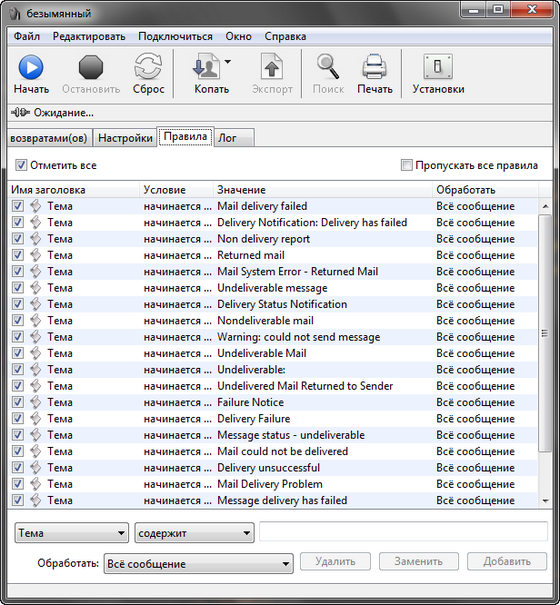Click the Удалить button
This screenshot has height=605, width=560.
[335, 561]
